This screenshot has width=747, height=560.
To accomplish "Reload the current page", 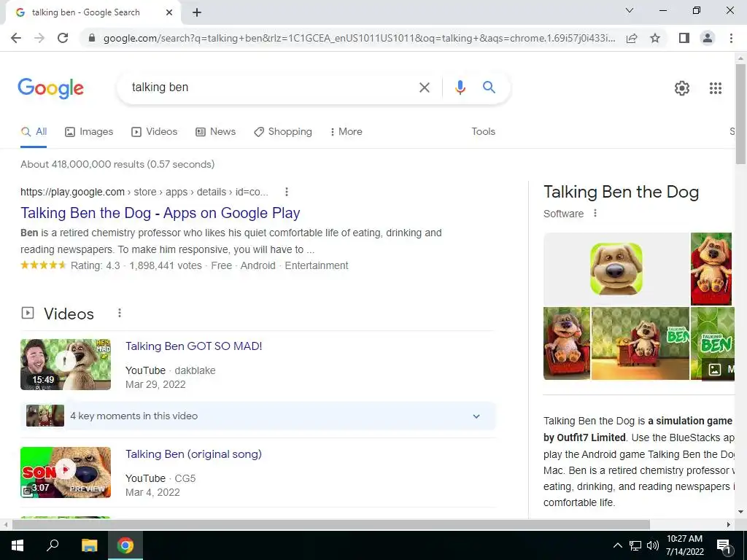I will coord(63,38).
